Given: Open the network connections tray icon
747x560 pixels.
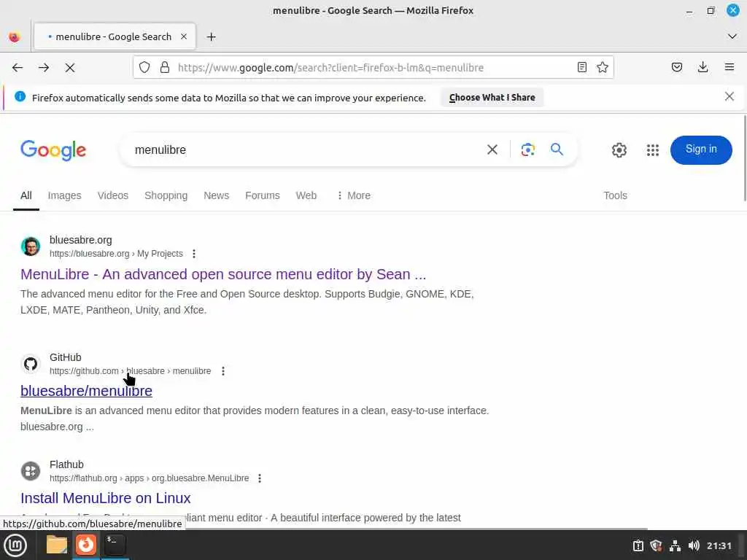Looking at the screenshot, I should (675, 545).
